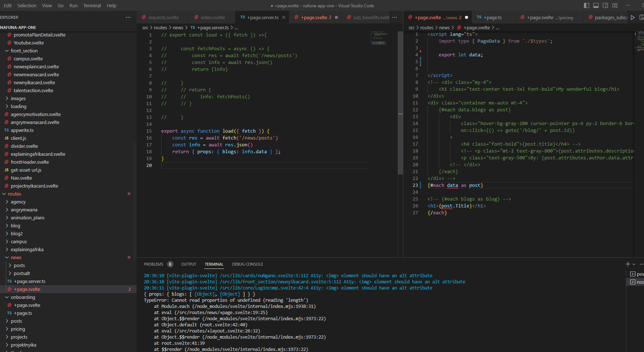Open +page.server.ts in news folder

pos(30,281)
